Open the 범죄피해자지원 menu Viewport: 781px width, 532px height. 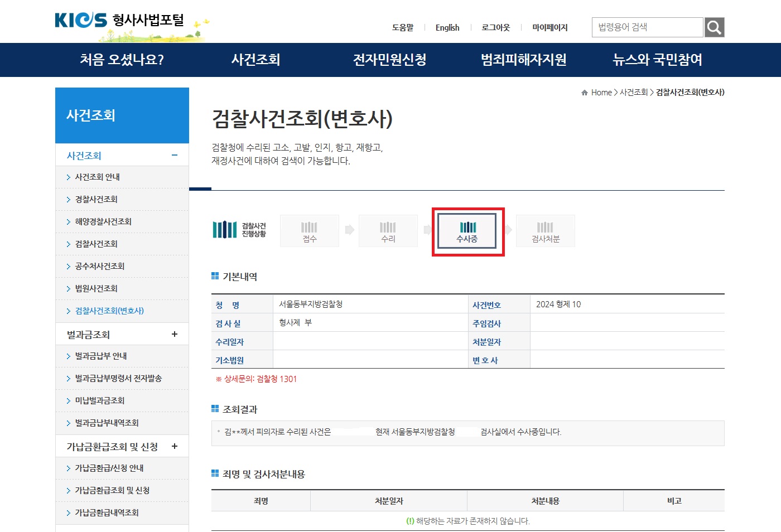point(523,60)
